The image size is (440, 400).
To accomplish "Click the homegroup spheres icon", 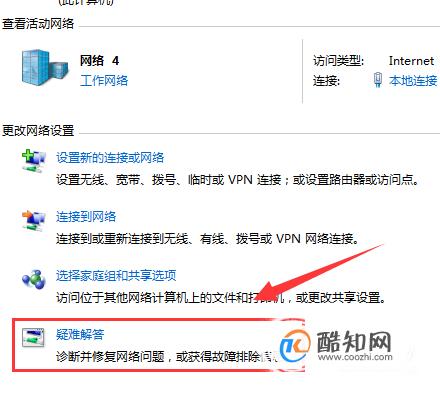I will [33, 279].
